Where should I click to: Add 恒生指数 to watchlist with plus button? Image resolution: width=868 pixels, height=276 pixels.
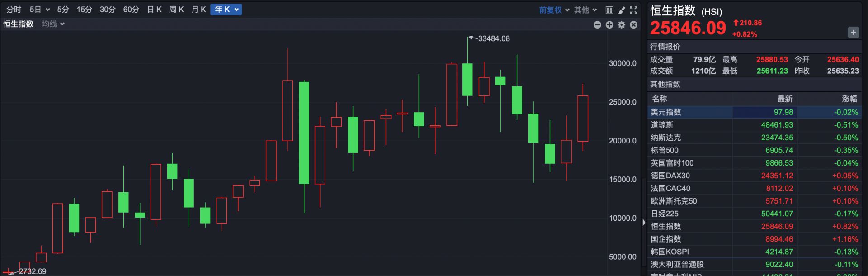(853, 33)
